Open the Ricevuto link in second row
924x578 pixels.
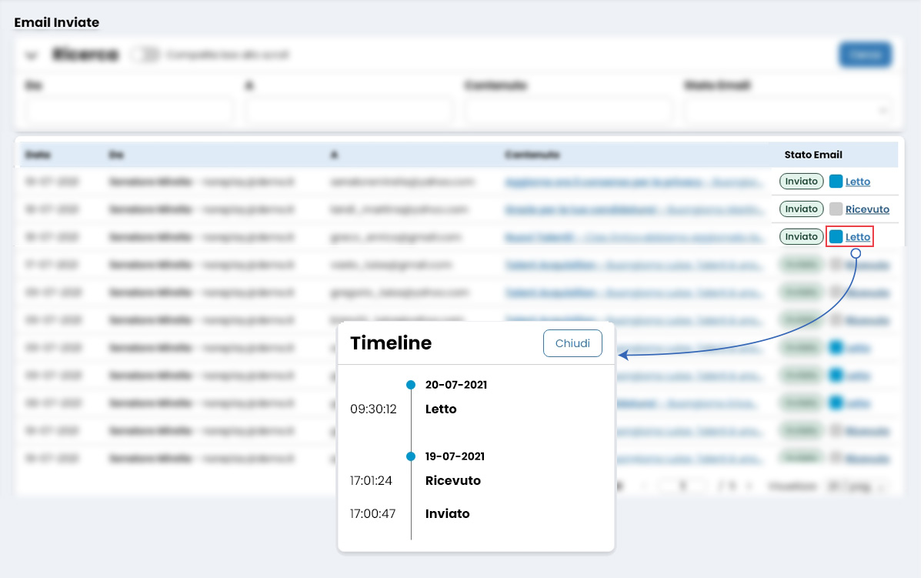pos(868,209)
